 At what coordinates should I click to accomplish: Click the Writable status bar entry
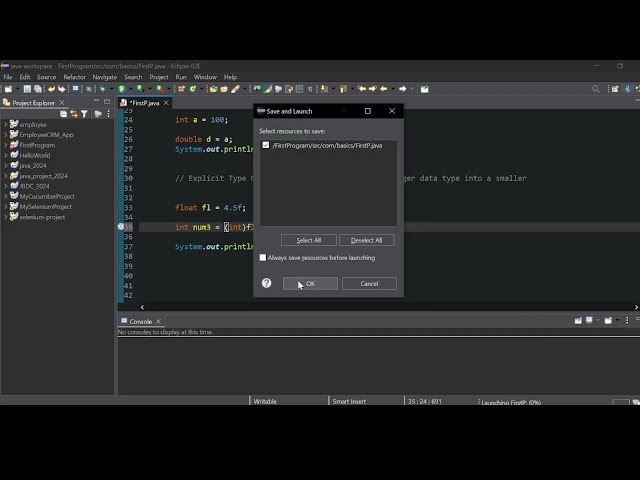[x=265, y=401]
